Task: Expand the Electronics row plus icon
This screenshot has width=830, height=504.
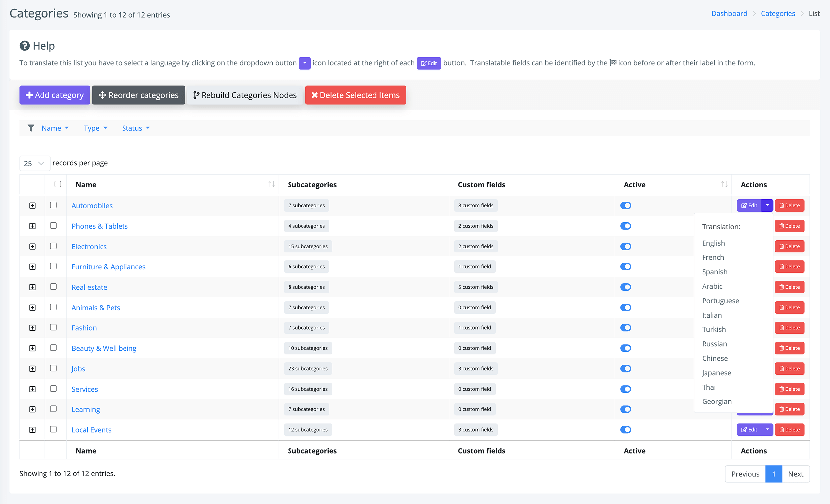Action: point(32,246)
